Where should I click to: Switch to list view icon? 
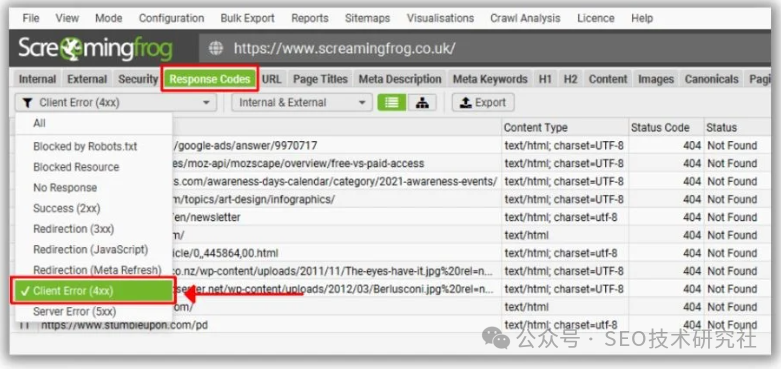[391, 103]
